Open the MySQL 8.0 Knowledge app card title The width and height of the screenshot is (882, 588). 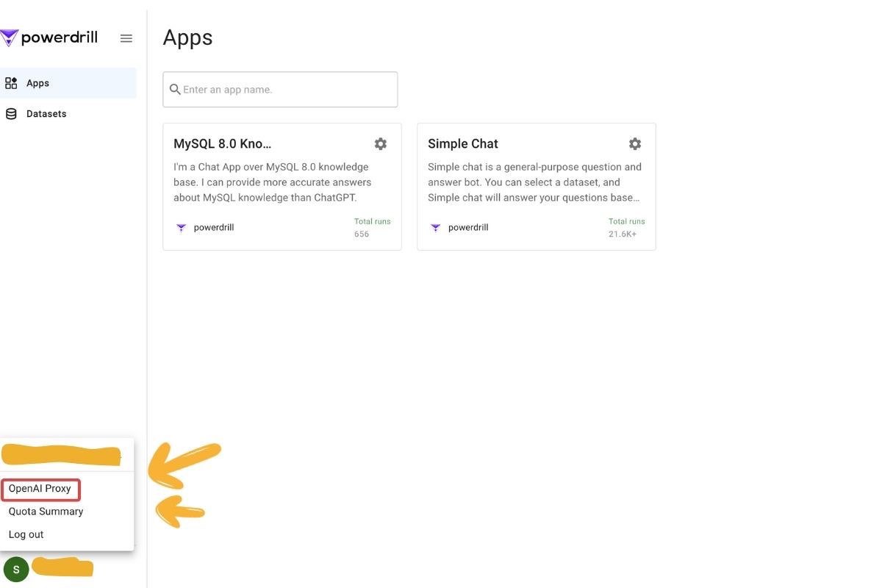tap(222, 144)
